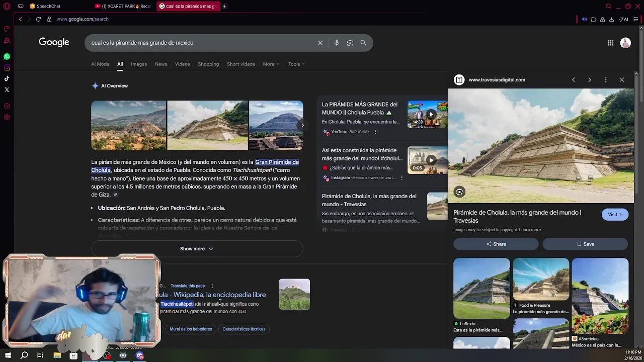The width and height of the screenshot is (644, 362).
Task: Expand the AI Overview with Show more
Action: (197, 249)
